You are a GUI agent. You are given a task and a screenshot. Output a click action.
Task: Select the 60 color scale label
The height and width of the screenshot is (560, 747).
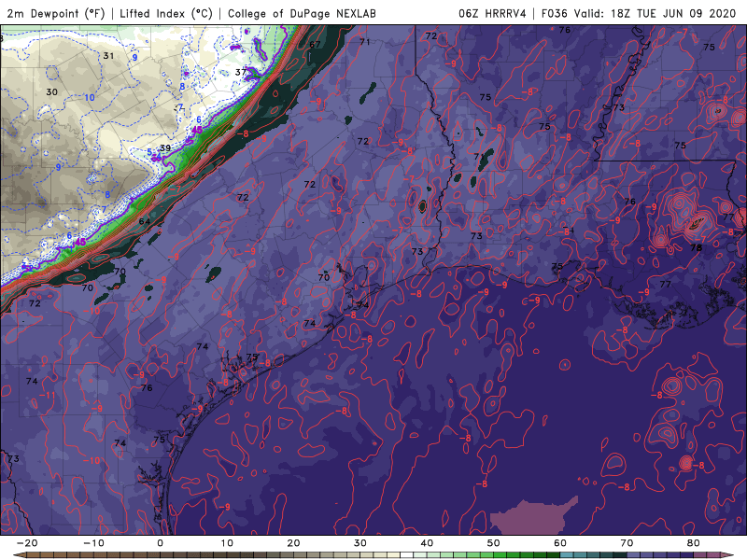[560, 543]
